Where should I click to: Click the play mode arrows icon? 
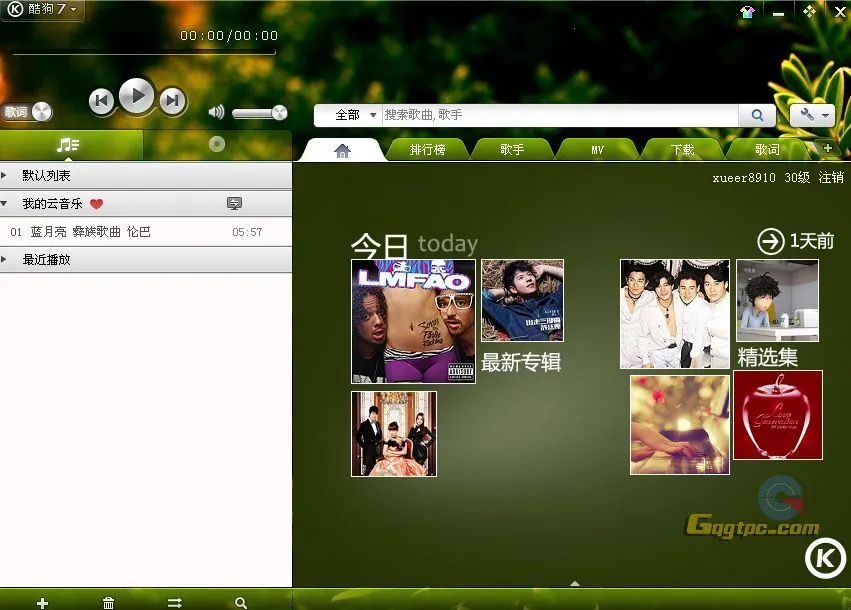pos(174,603)
